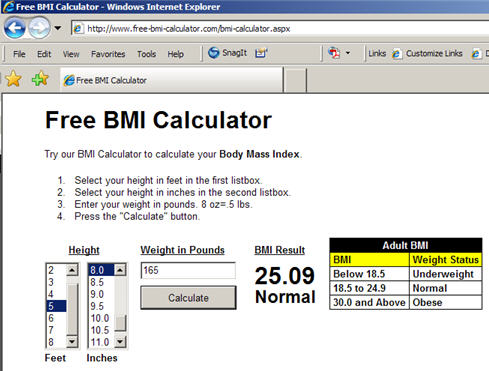
Task: Select 11.0 in the Inches listbox
Action: (x=101, y=342)
